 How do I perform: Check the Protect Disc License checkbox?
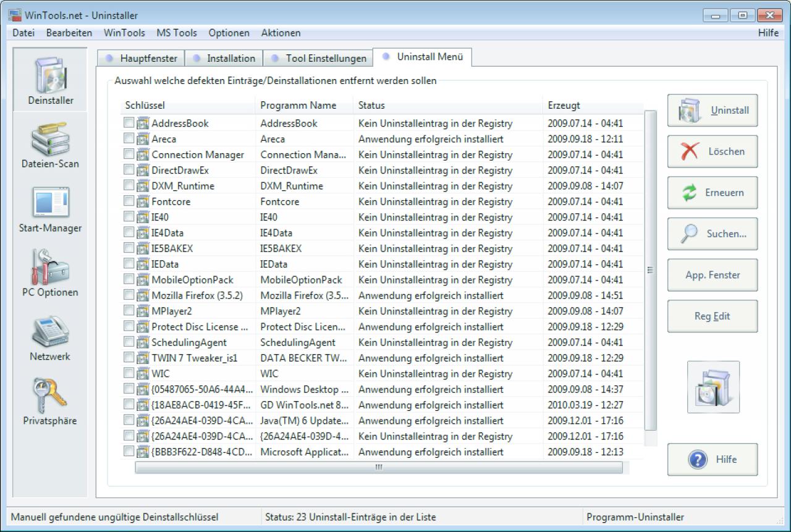pyautogui.click(x=129, y=326)
